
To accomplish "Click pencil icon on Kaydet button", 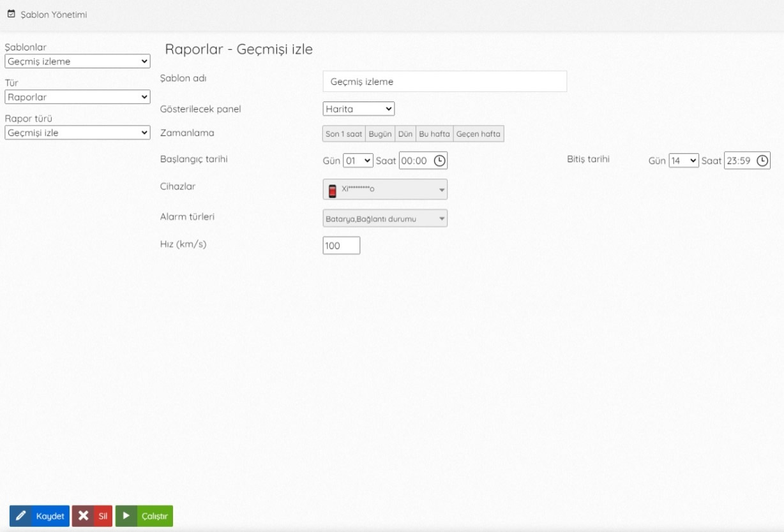I will [x=20, y=516].
